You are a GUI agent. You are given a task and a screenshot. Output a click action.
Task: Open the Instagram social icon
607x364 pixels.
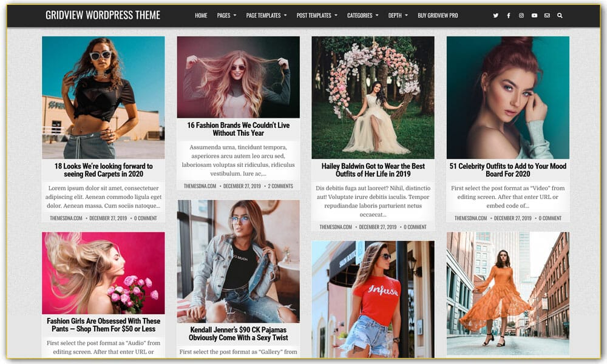pyautogui.click(x=521, y=16)
